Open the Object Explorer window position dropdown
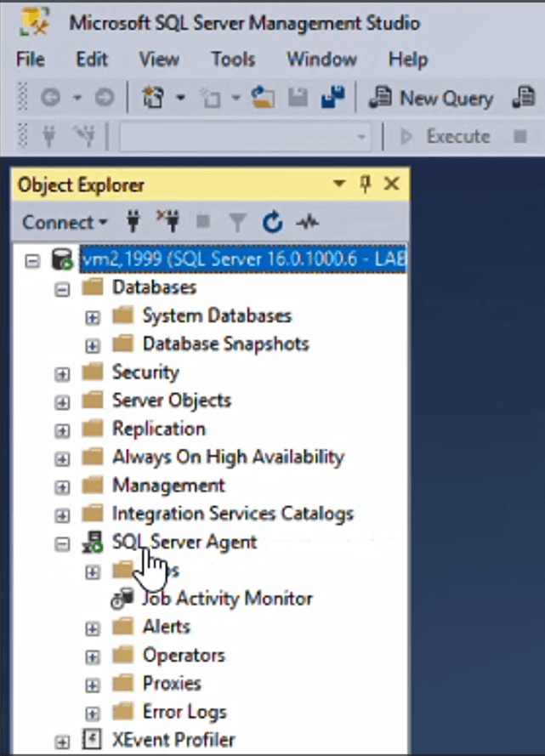 pos(339,184)
